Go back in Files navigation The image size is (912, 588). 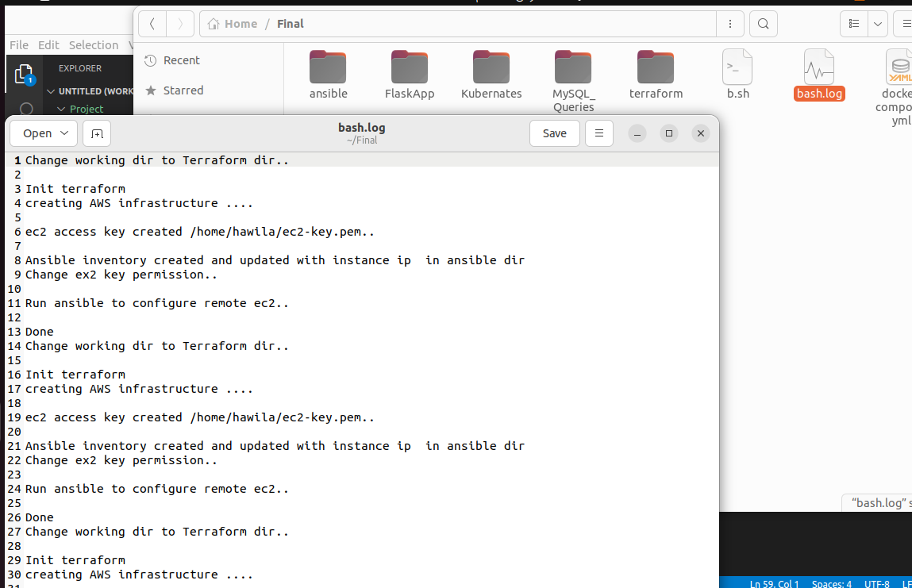click(x=152, y=24)
